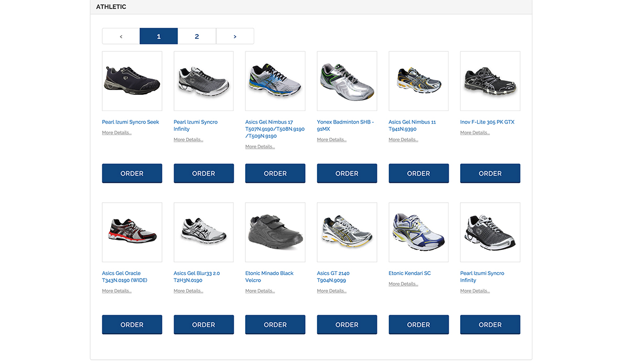Click the ATHLETIC section header

click(x=110, y=7)
